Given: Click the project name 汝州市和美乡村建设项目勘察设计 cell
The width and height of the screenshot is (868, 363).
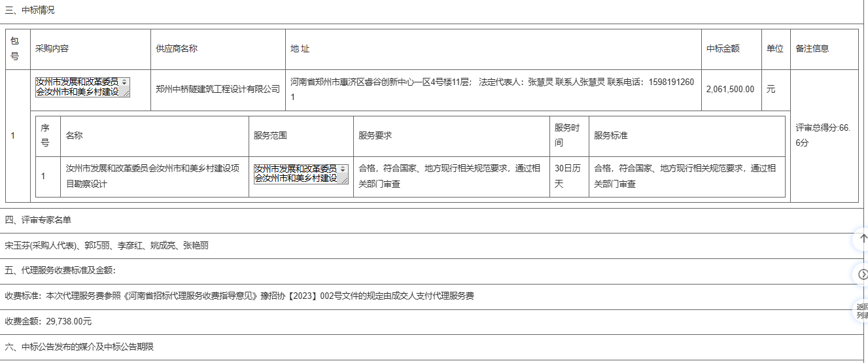Looking at the screenshot, I should point(152,176).
